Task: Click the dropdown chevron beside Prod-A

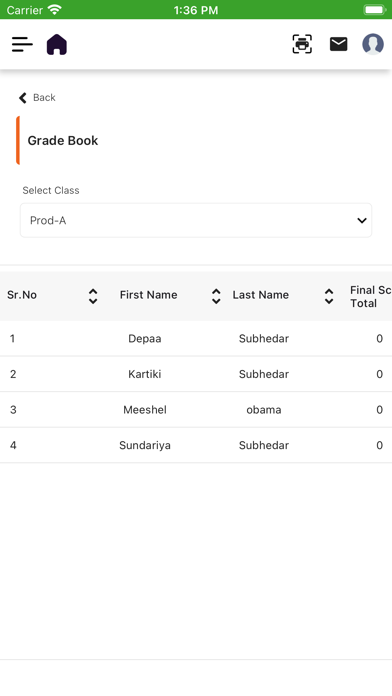Action: point(362,221)
